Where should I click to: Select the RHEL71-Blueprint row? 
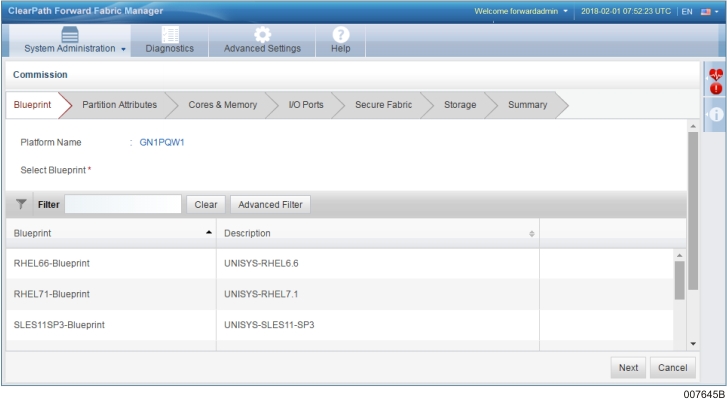click(x=110, y=294)
